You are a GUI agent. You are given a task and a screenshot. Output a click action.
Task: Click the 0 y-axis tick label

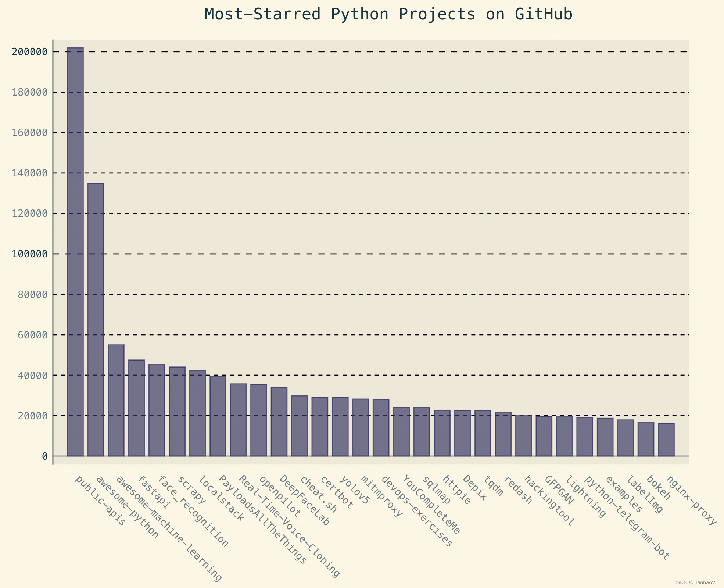(45, 456)
